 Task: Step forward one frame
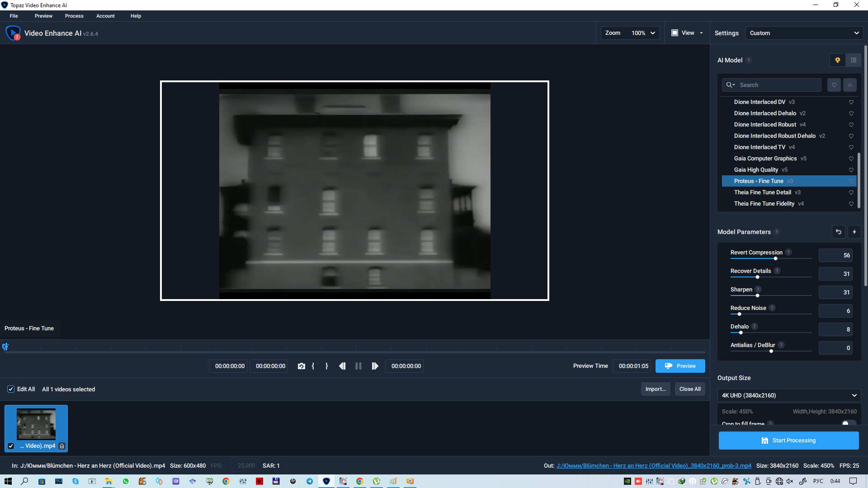(x=375, y=366)
